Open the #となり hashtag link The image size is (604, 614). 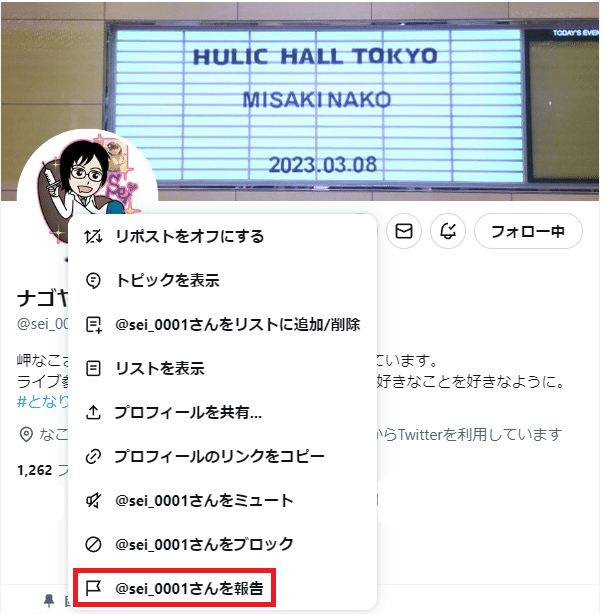coord(43,402)
